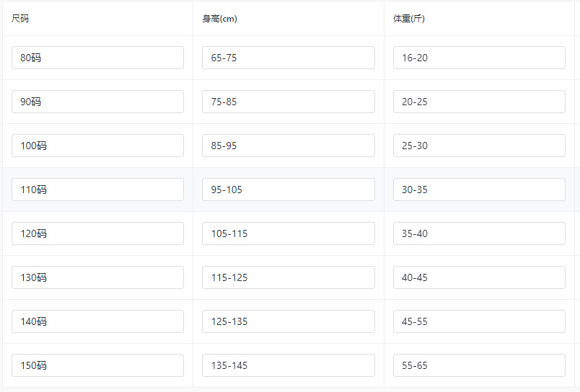This screenshot has height=392, width=580.
Task: Edit the 130码 size field
Action: click(x=97, y=277)
